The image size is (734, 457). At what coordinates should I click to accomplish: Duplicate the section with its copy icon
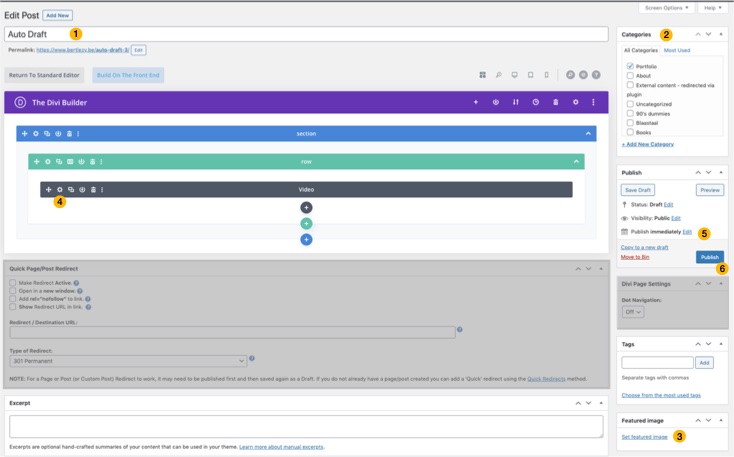47,133
